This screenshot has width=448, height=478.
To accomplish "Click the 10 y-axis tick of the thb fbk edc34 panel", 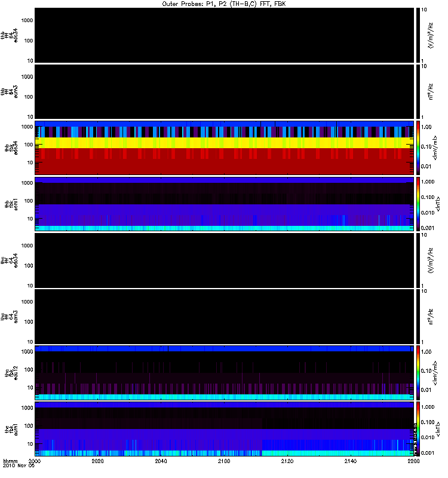I will (x=30, y=163).
